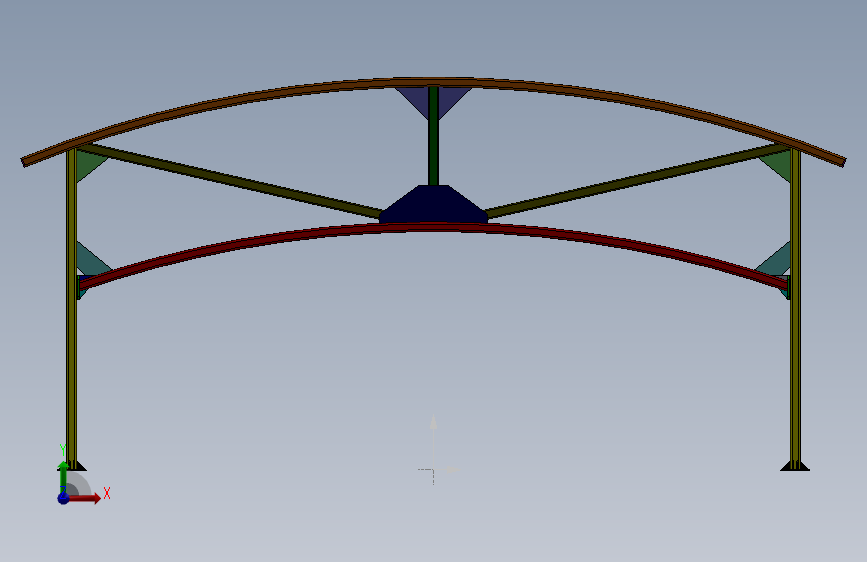Click the green Y label above the triad
Screen dimensions: 867x562
point(63,450)
